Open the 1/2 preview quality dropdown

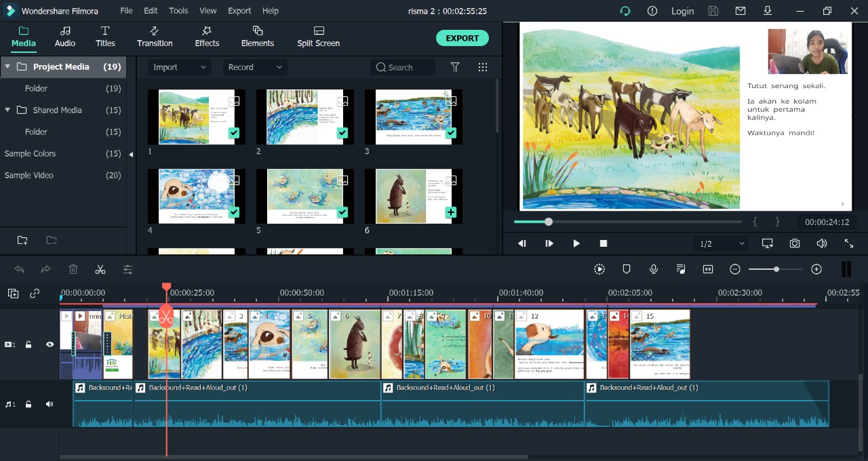coord(722,243)
